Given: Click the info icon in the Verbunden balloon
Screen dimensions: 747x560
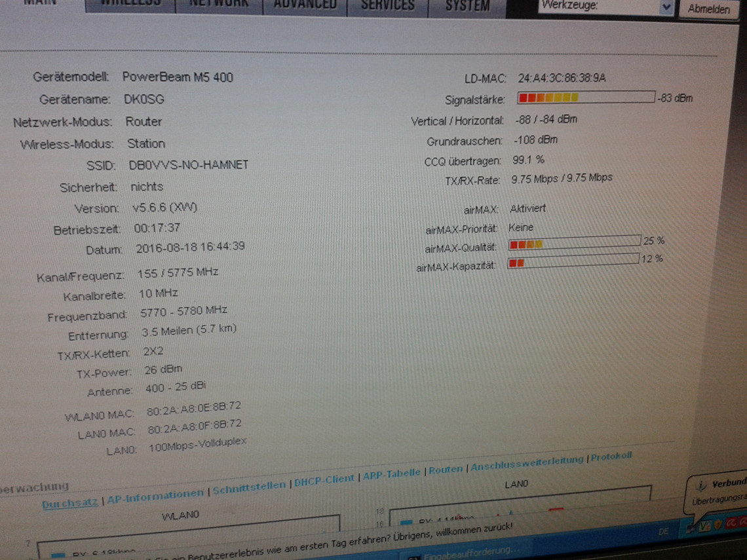Looking at the screenshot, I should [x=700, y=485].
